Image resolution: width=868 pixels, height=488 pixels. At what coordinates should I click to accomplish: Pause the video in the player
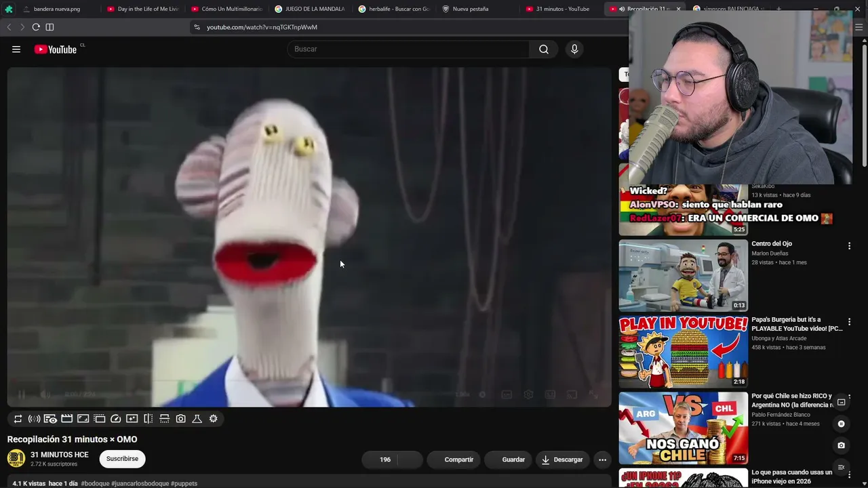coord(22,394)
